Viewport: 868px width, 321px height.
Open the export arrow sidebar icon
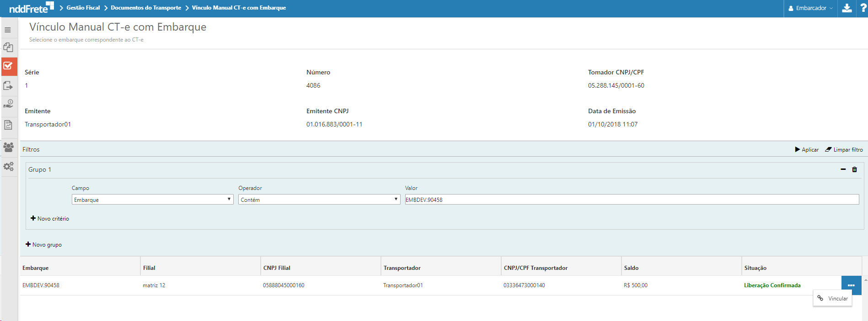click(x=8, y=86)
